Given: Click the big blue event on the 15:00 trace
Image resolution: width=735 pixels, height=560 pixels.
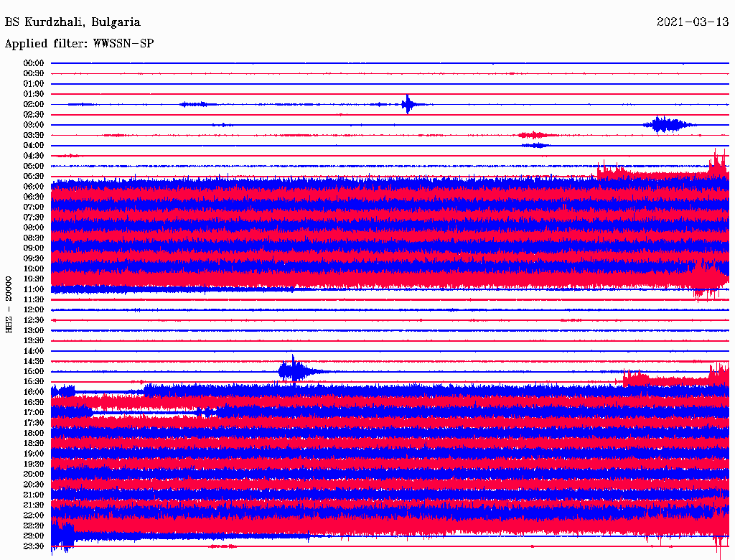Looking at the screenshot, I should point(294,371).
